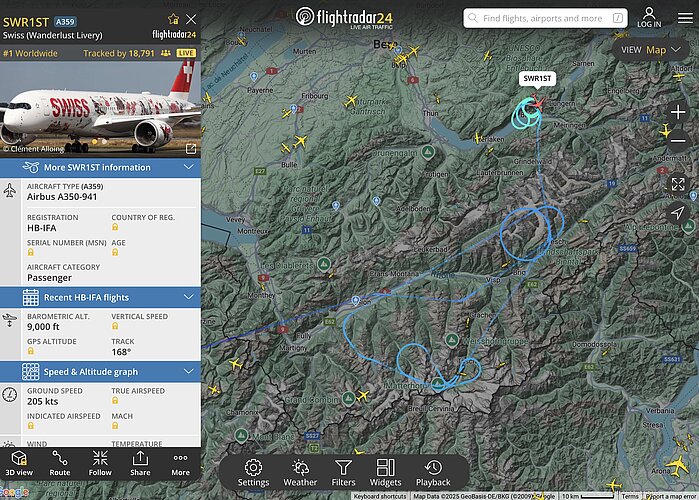Viewport: 699px width, 500px height.
Task: Click the Find flights search field
Action: [545, 18]
